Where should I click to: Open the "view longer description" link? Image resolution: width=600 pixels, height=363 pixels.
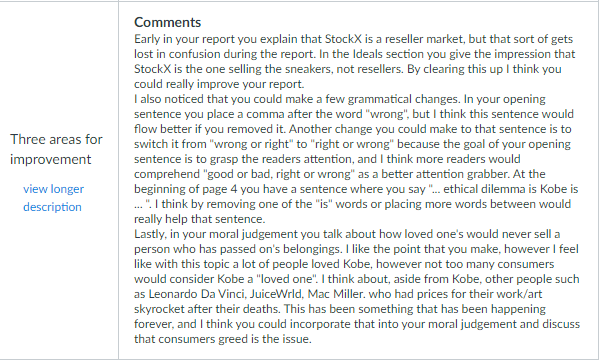(x=53, y=198)
